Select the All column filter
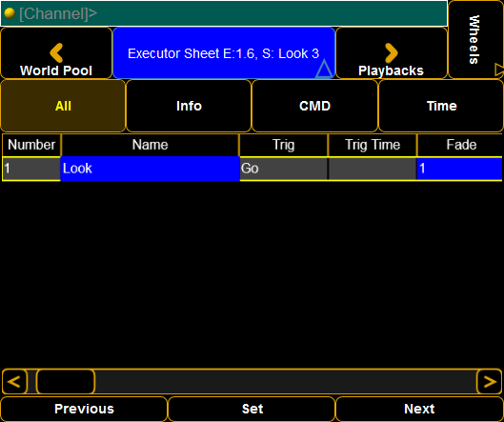Viewport: 504px width, 422px height. click(63, 106)
